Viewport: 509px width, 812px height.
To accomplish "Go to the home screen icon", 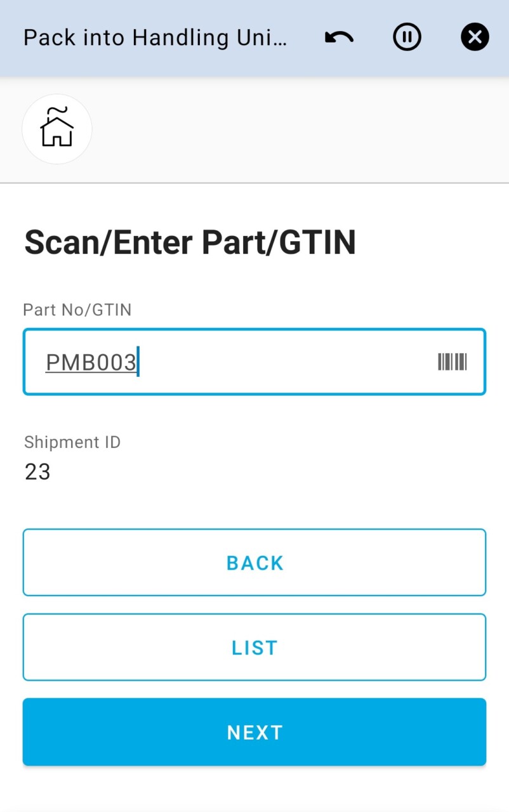I will click(x=57, y=129).
